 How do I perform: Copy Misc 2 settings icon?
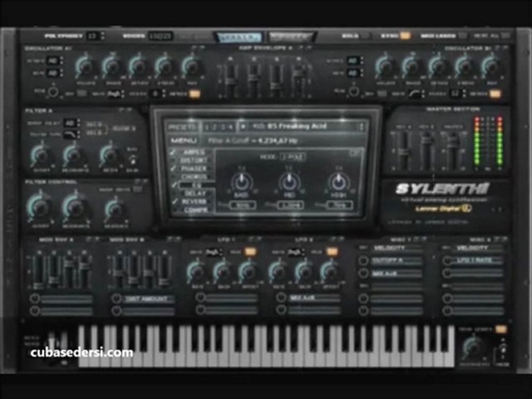pyautogui.click(x=498, y=239)
